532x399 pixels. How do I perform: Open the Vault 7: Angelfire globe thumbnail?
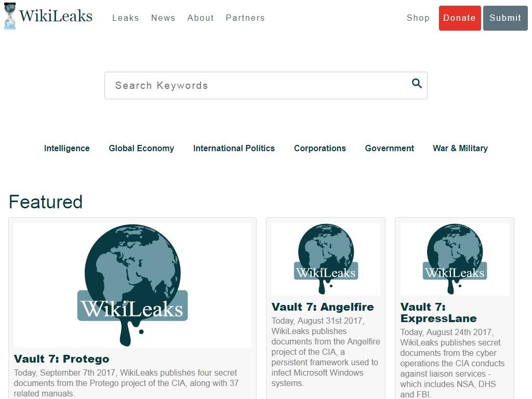326,259
